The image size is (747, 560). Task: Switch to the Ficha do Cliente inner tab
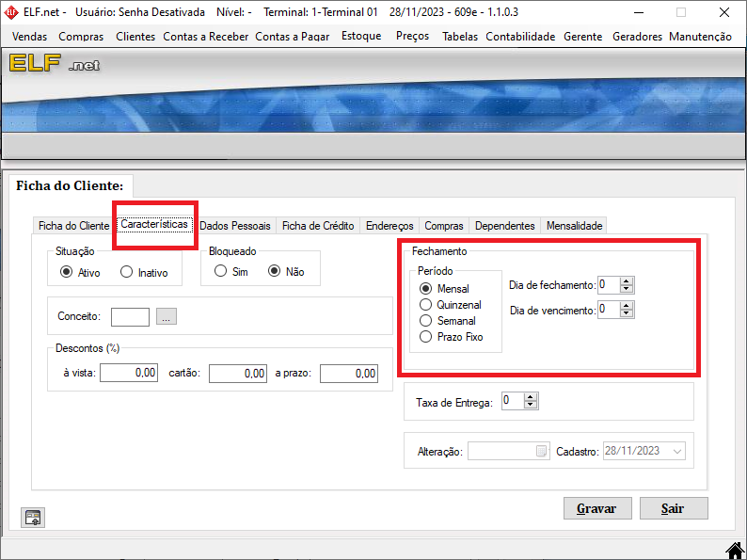(73, 226)
